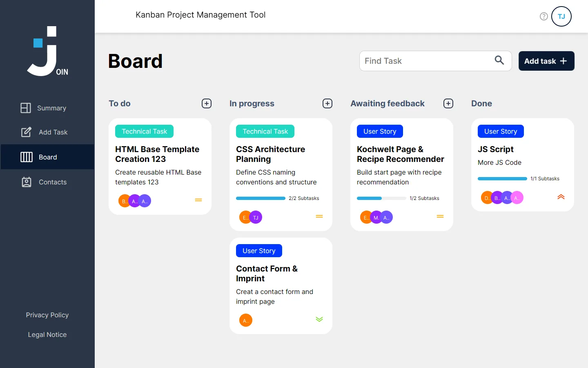Open the CSS Architecture Planning title
The width and height of the screenshot is (588, 368).
coord(270,154)
